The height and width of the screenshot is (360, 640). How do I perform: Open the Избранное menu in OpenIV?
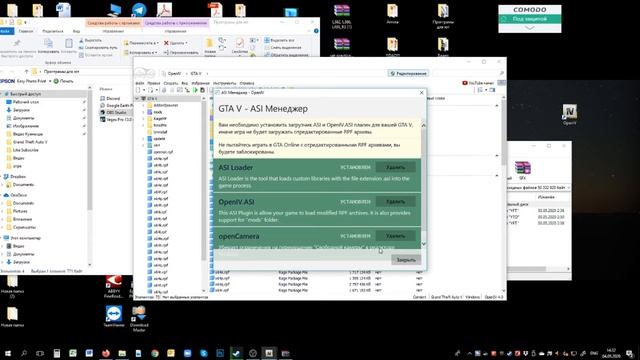pos(200,83)
